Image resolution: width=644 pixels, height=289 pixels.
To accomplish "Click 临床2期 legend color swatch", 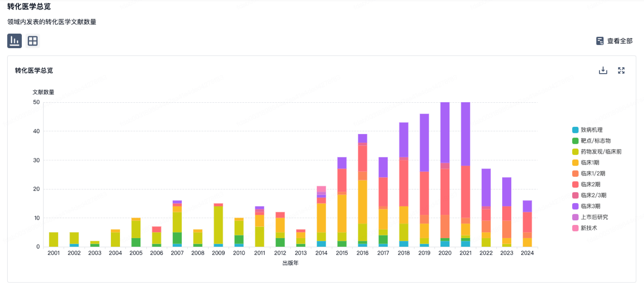I will pyautogui.click(x=575, y=184).
